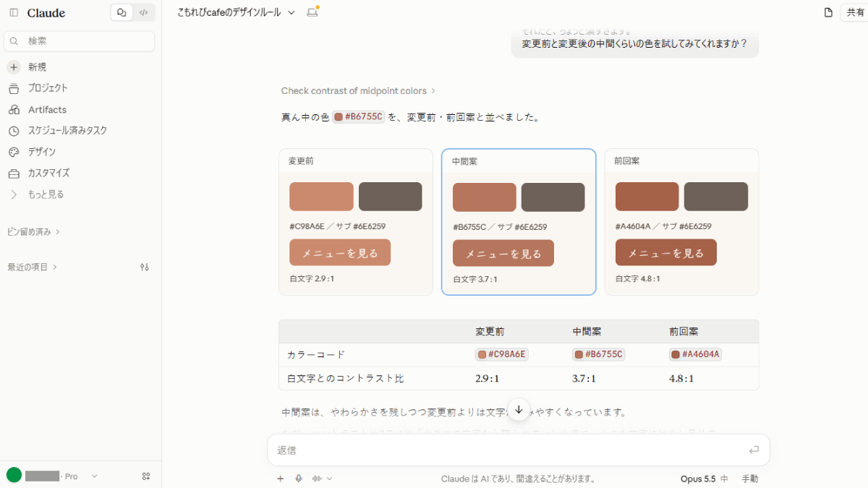Click メニューを見る button in 中間案 card
Image resolution: width=868 pixels, height=488 pixels.
pyautogui.click(x=503, y=253)
